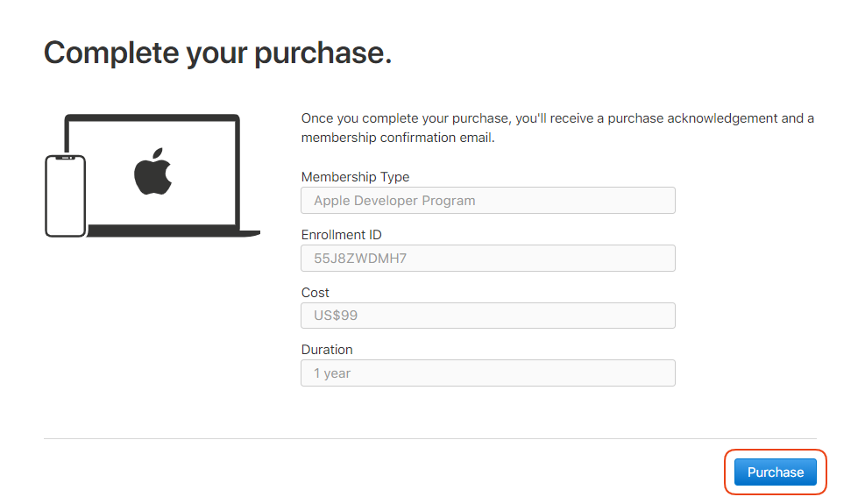
Task: Select the Duration field showing 1 year
Action: tap(487, 373)
